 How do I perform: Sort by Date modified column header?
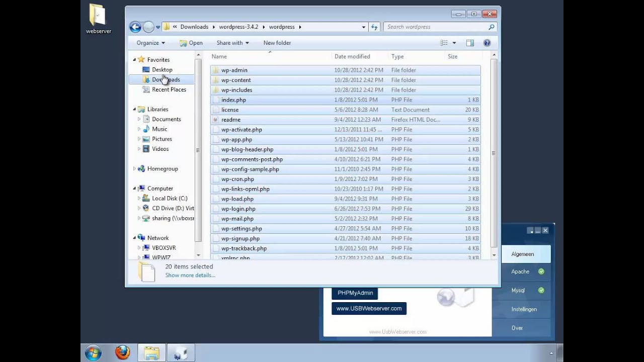pyautogui.click(x=360, y=56)
